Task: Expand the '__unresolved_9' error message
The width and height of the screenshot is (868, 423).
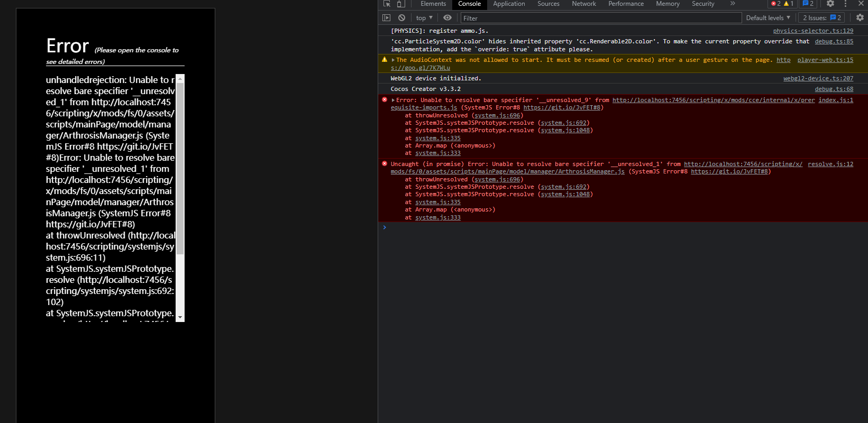Action: [393, 100]
